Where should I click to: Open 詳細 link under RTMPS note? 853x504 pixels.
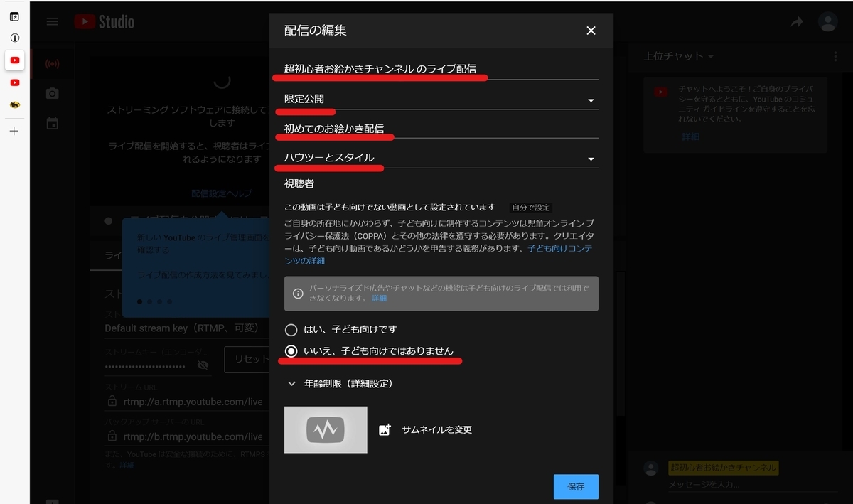[127, 466]
